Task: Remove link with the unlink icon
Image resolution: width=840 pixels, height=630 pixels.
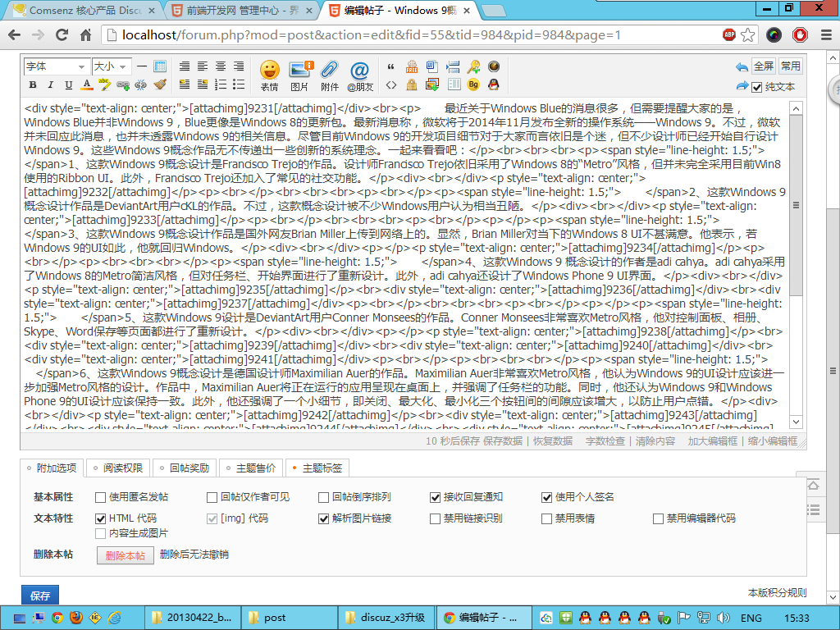Action: (141, 84)
